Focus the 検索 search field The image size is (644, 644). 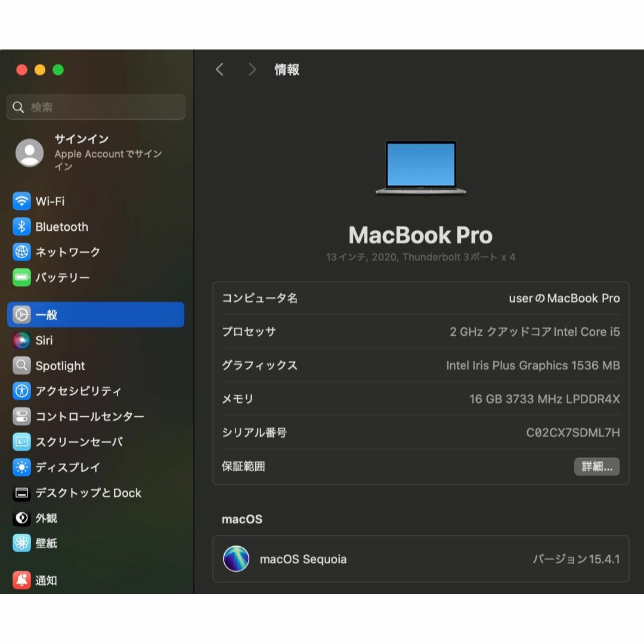coord(95,107)
